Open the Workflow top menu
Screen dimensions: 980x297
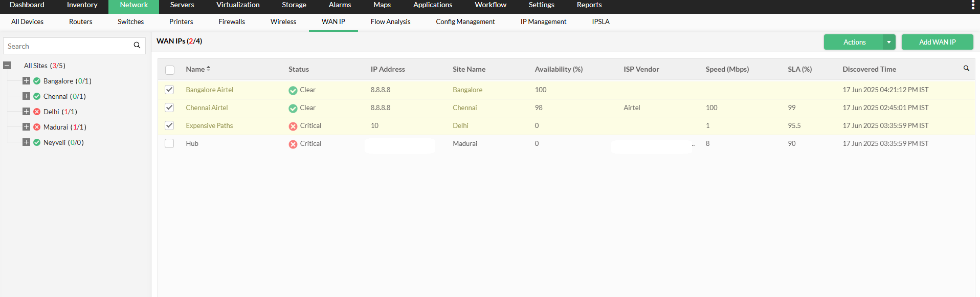(x=491, y=5)
